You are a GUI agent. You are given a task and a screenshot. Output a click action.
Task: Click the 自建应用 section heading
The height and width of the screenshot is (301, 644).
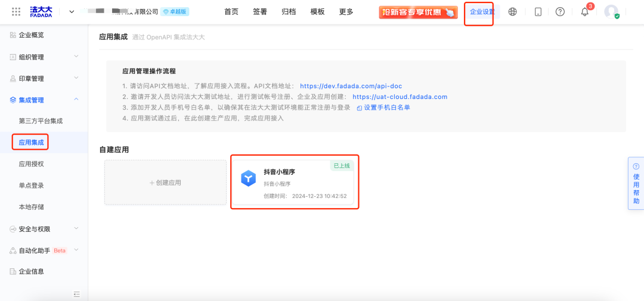coord(114,150)
